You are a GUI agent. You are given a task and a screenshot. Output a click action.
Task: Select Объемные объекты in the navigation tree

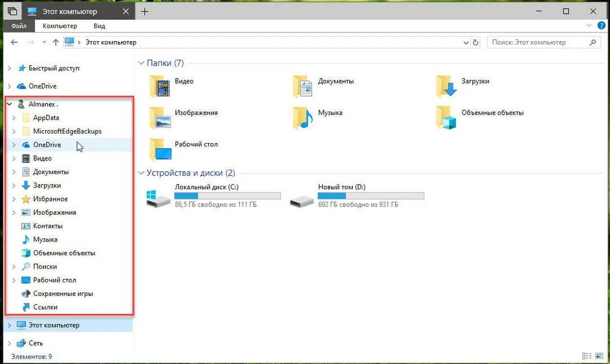[64, 253]
